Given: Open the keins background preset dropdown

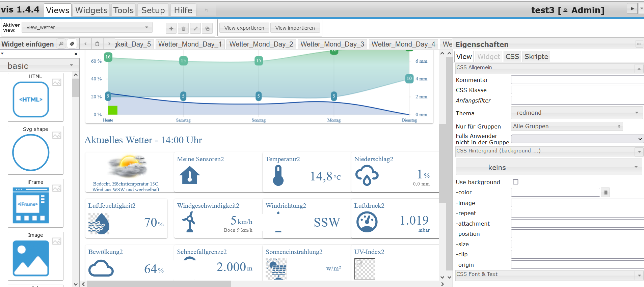Looking at the screenshot, I should point(549,167).
